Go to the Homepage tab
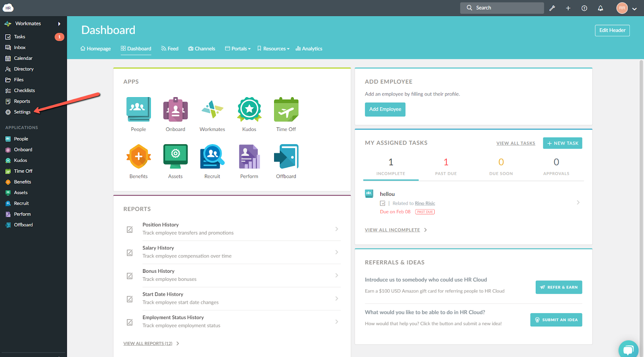 pos(96,49)
